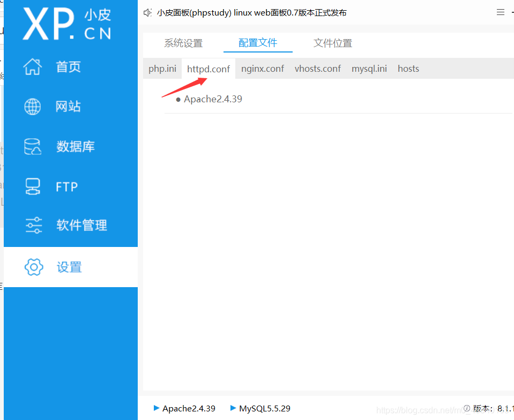Click the 版本 version text in status bar

point(493,408)
